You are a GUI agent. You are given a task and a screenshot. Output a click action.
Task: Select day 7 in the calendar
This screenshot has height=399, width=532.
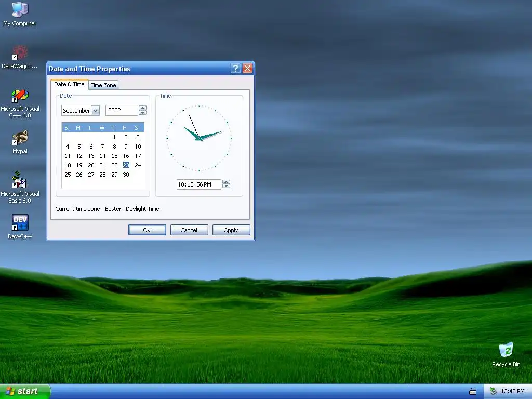point(102,147)
